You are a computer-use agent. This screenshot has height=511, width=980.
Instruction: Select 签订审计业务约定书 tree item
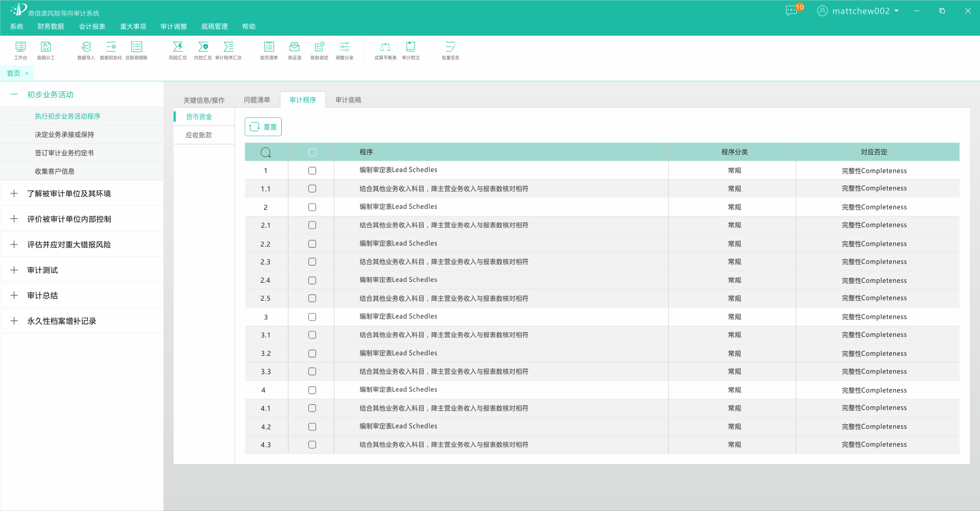click(x=64, y=153)
